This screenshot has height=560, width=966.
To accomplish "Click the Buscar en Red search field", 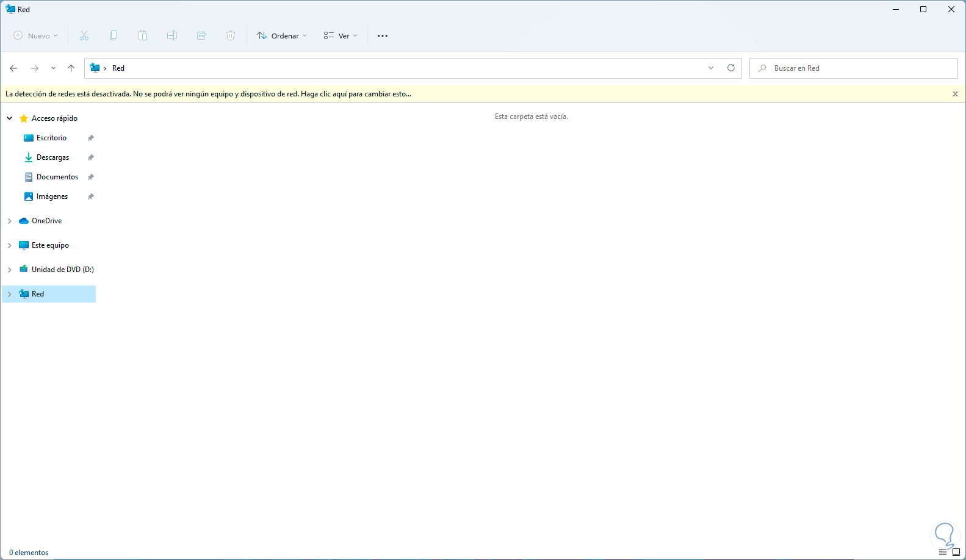I will point(853,68).
